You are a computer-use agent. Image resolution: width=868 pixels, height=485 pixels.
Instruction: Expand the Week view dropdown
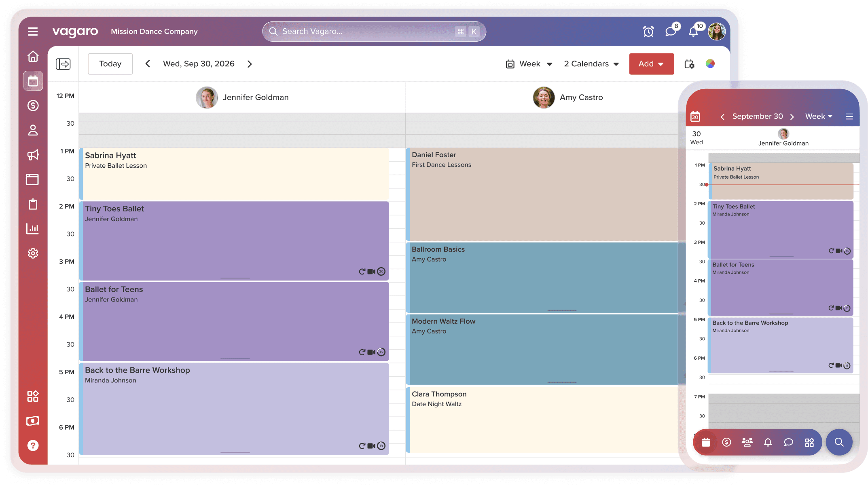pyautogui.click(x=529, y=64)
